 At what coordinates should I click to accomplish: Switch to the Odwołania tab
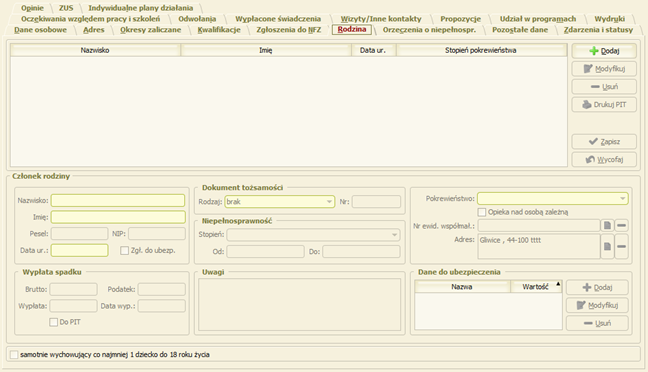[197, 19]
